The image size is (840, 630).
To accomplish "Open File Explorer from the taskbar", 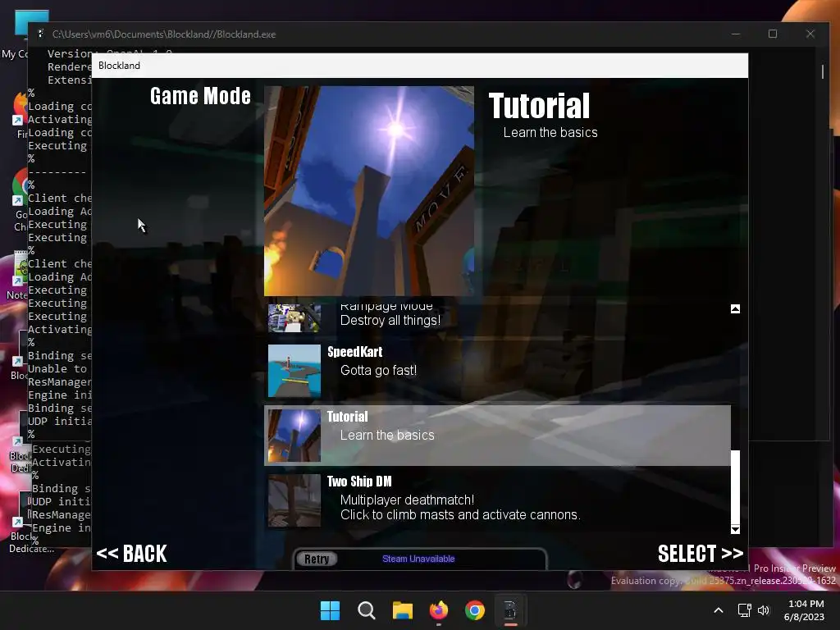I will (402, 610).
